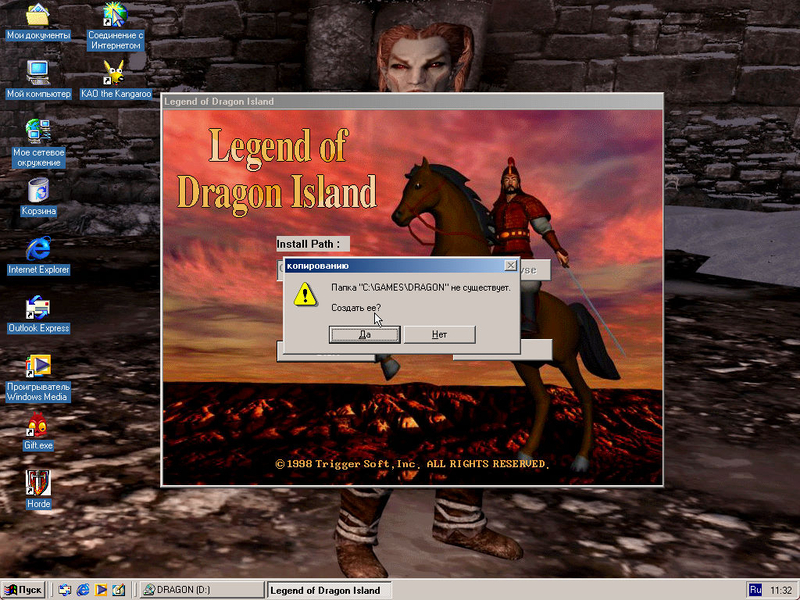The image size is (800, 600).
Task: Switch to DRAGON (D:) taskbar window
Action: [202, 590]
